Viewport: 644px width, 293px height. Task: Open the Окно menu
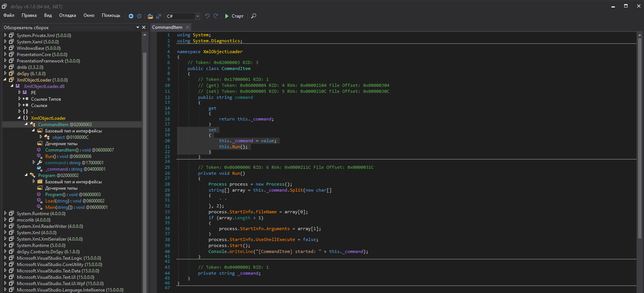[89, 15]
